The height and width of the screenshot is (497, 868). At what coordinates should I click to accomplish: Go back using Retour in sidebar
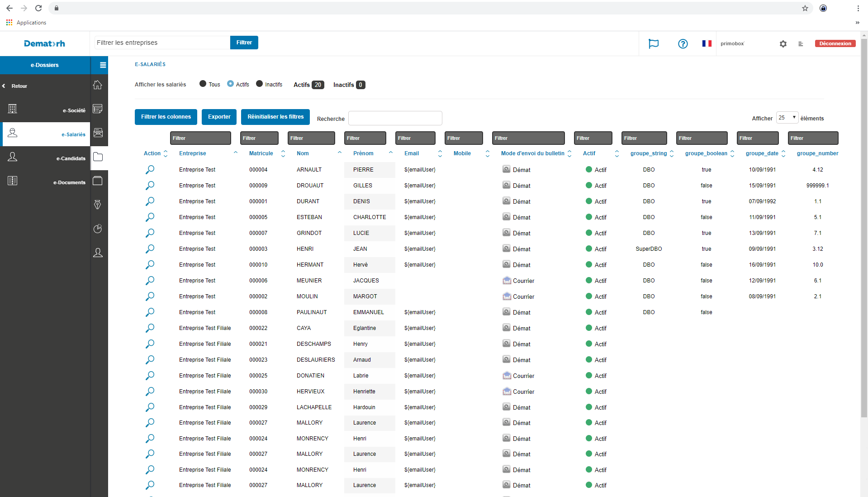19,86
